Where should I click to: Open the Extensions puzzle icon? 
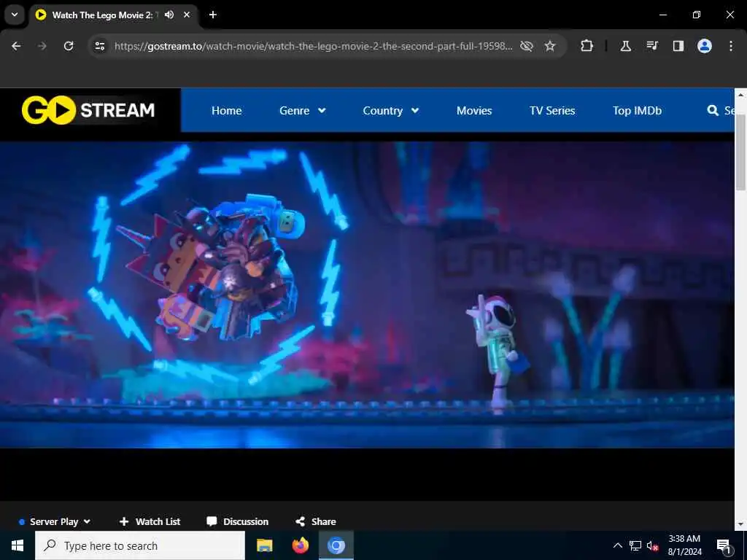(587, 46)
